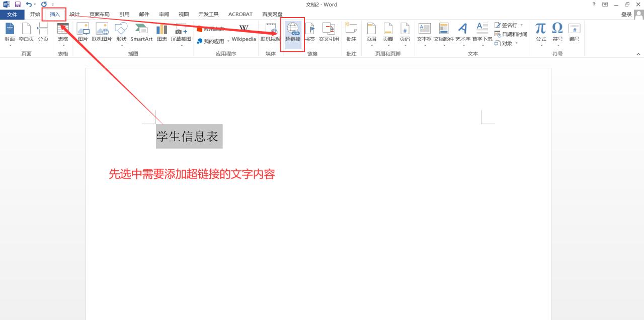Open the Header (页眉) dropdown

coord(371,33)
